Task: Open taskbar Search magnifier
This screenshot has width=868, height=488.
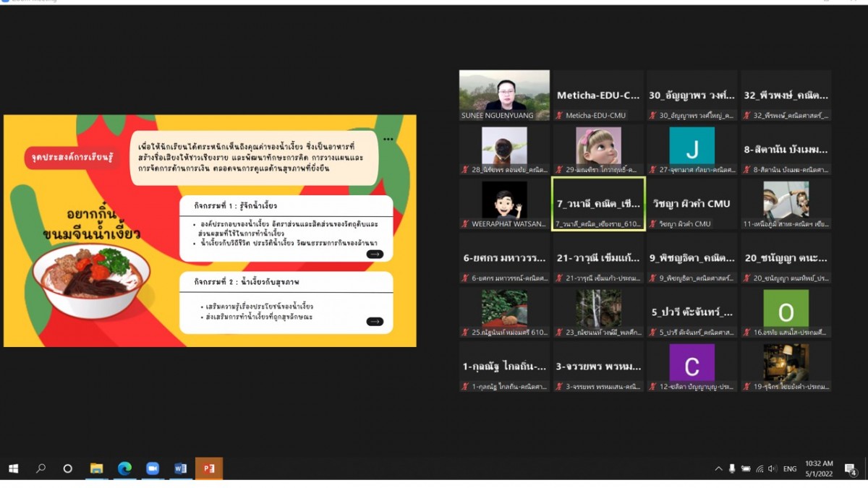Action: click(x=41, y=468)
